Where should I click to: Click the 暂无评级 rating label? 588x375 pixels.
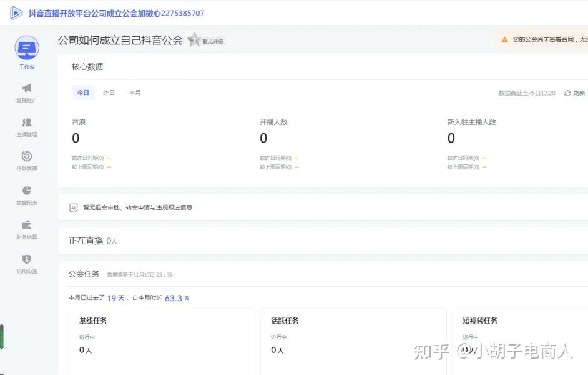pyautogui.click(x=213, y=41)
